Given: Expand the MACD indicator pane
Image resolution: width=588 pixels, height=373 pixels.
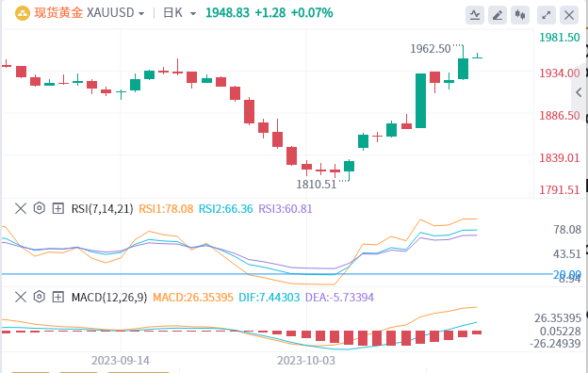Looking at the screenshot, I should [57, 298].
